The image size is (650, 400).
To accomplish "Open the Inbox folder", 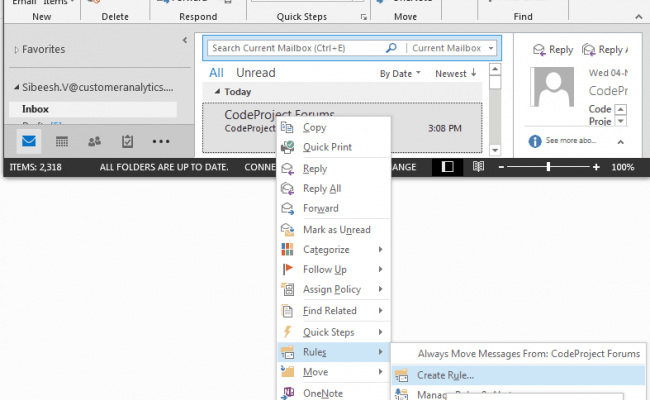I will tap(93, 109).
